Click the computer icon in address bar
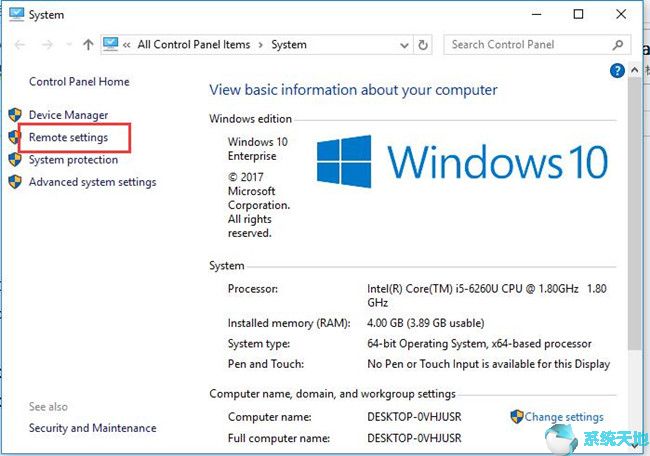The height and width of the screenshot is (456, 650). click(x=111, y=44)
